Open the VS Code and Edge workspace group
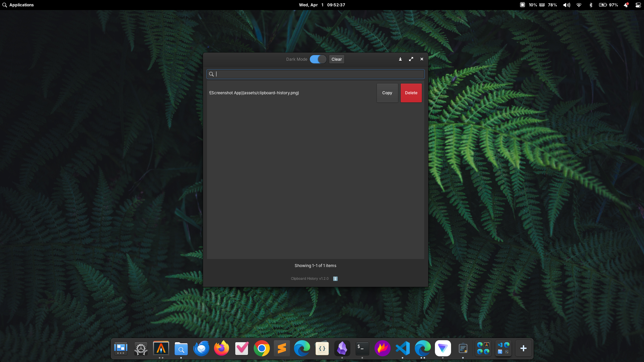Image resolution: width=644 pixels, height=362 pixels. [x=503, y=349]
